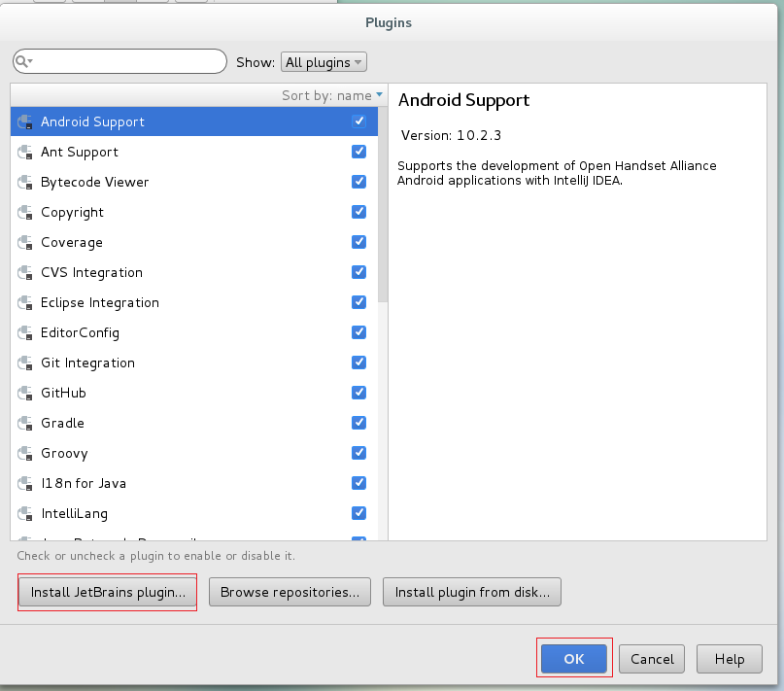The image size is (784, 691).
Task: Disable the Gradle plugin checkbox
Action: pyautogui.click(x=358, y=423)
